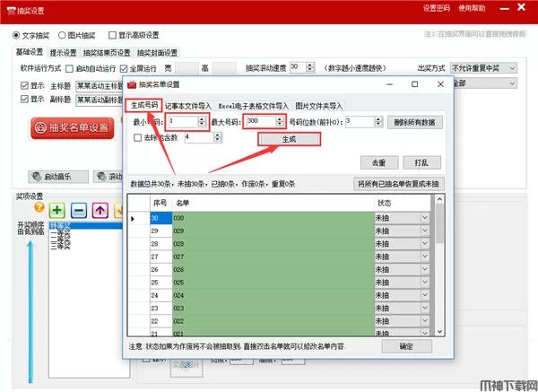Maximize the 抽奖名单设置 dialog
The width and height of the screenshot is (538, 392).
(414, 84)
